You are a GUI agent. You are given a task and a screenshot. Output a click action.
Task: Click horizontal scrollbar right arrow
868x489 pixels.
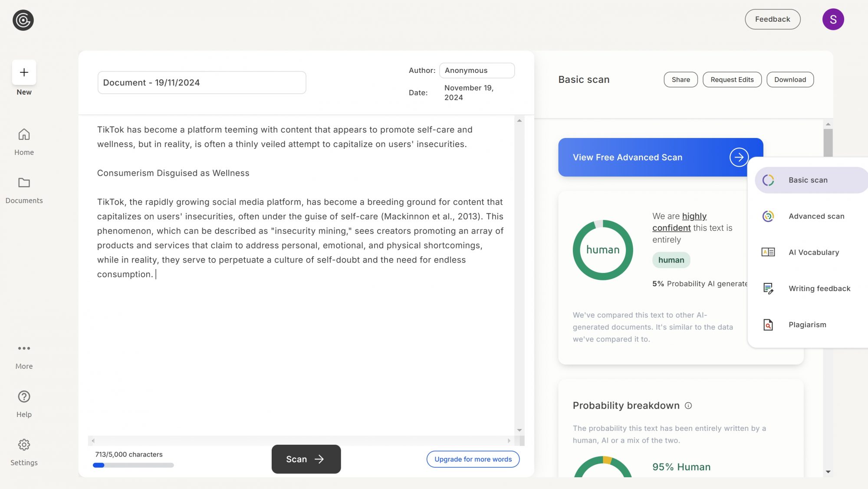[x=509, y=440]
